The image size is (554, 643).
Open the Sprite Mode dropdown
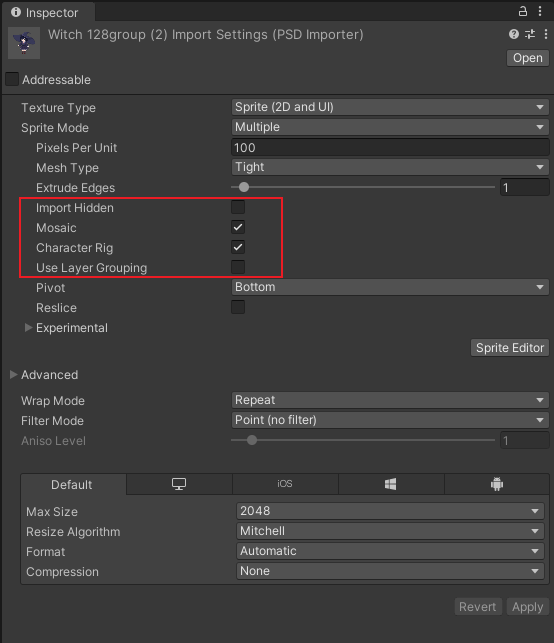390,127
